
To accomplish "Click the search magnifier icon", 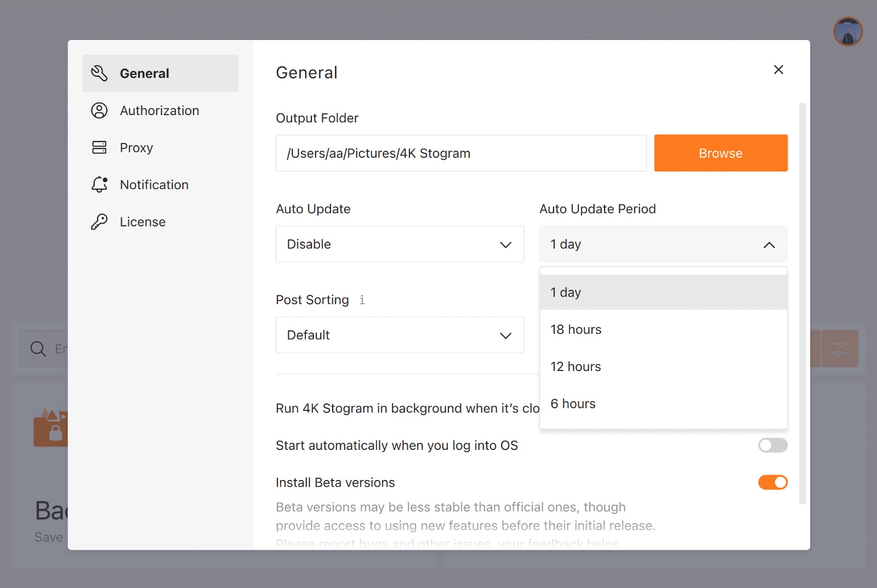I will click(x=38, y=349).
